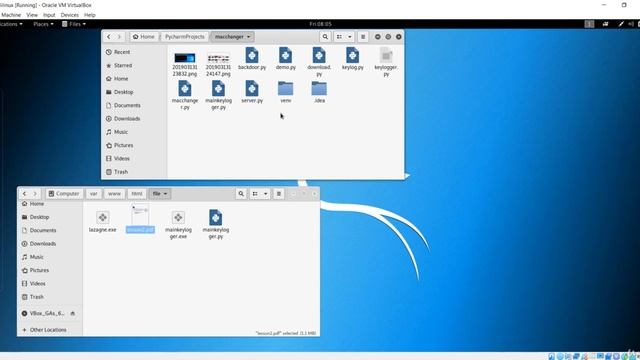
Task: Click Home breadcrumb in top window
Action: click(x=144, y=37)
